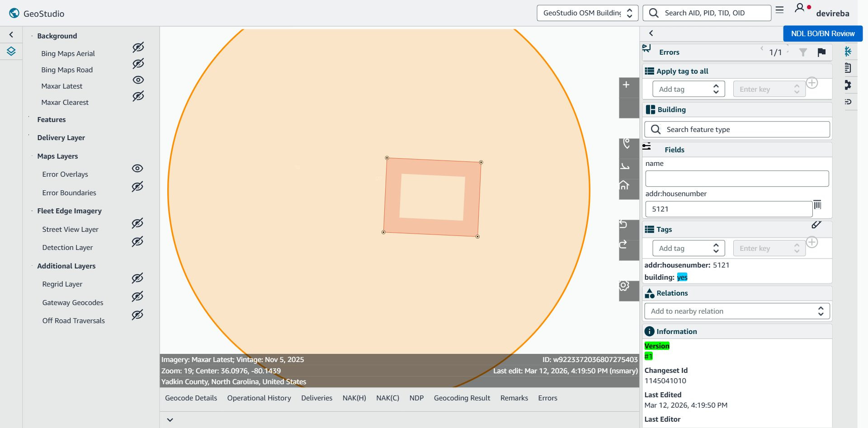Open the bottom Errors tab
The width and height of the screenshot is (868, 428).
[547, 398]
